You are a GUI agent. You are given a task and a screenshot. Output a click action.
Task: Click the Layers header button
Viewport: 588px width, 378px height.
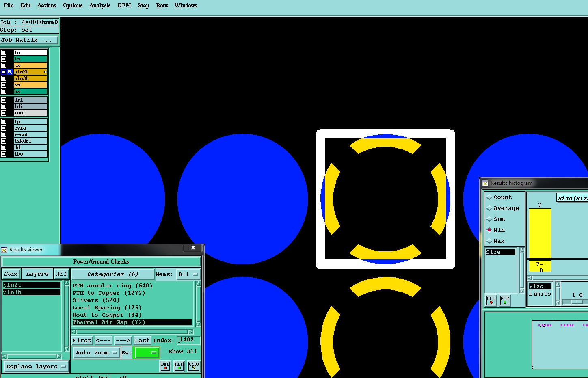point(37,274)
